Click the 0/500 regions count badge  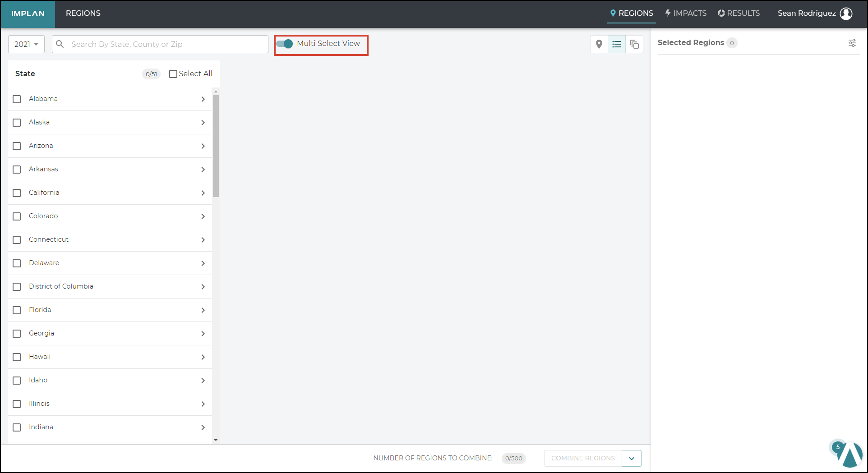(513, 459)
